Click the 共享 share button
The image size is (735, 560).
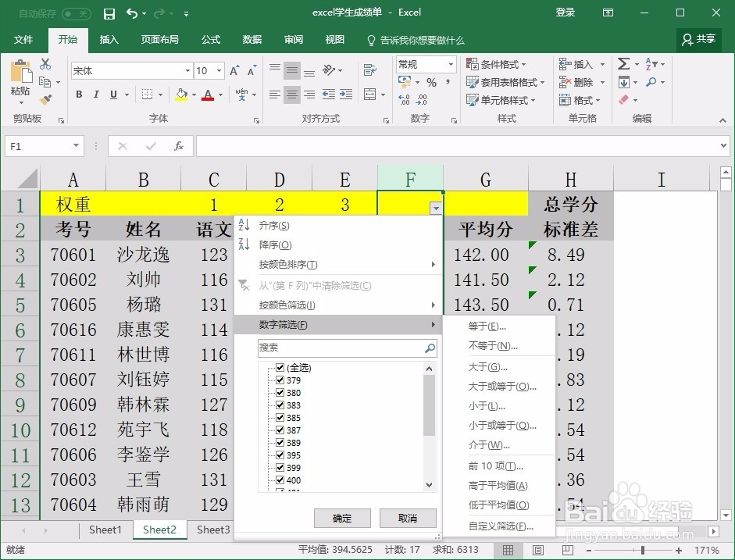point(699,39)
